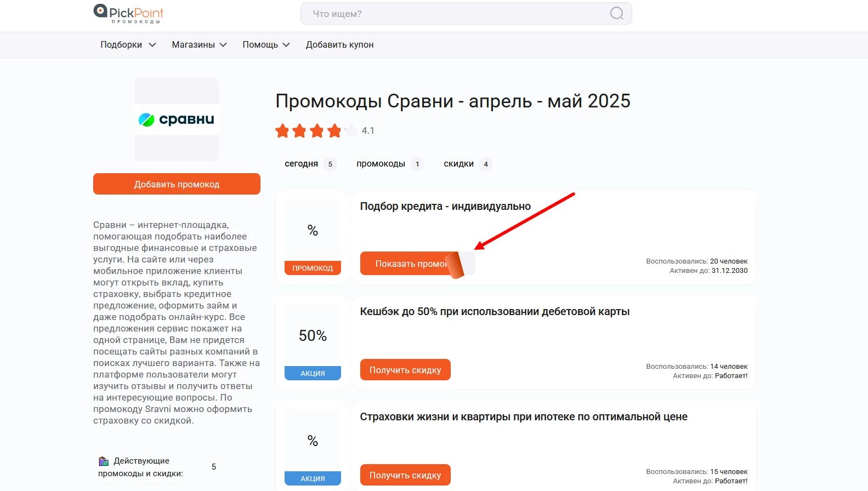868x491 pixels.
Task: Open the Добавить купон link
Action: (x=340, y=45)
